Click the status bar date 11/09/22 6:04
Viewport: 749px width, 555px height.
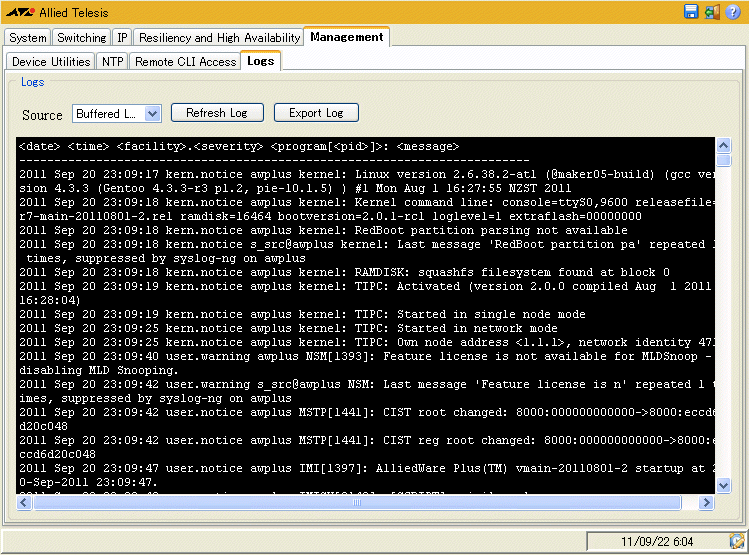(657, 542)
